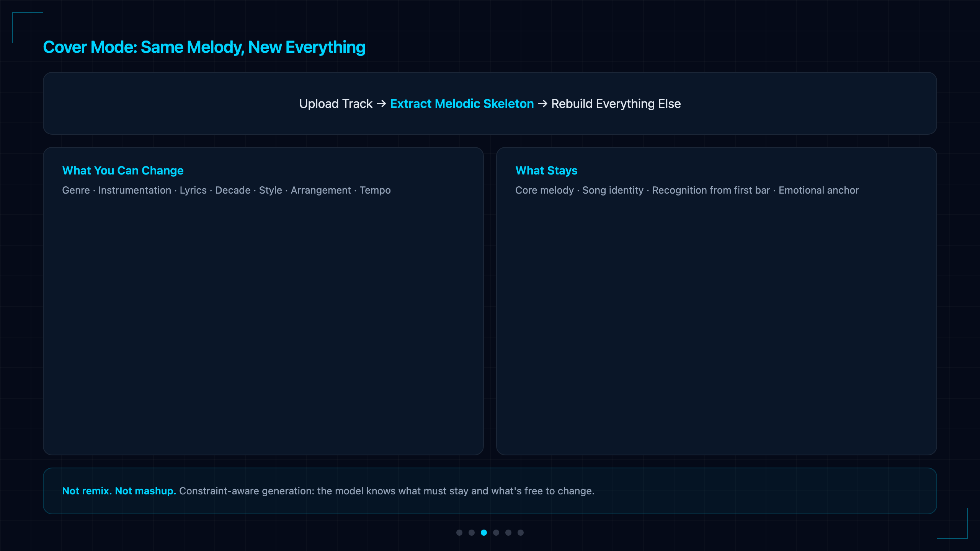Click the Not remix. Not mashup. text
The height and width of the screenshot is (551, 980).
coord(119,491)
